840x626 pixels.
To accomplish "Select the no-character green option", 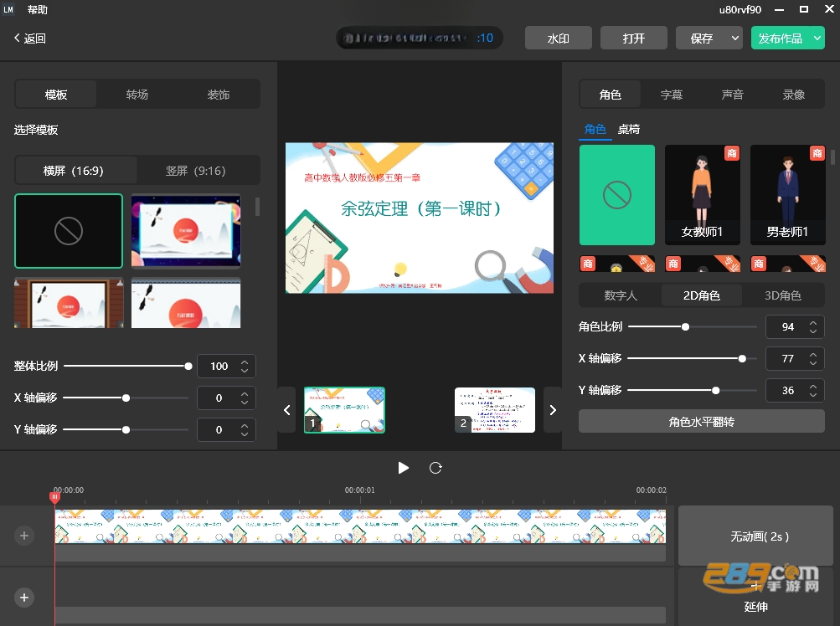I will 617,195.
